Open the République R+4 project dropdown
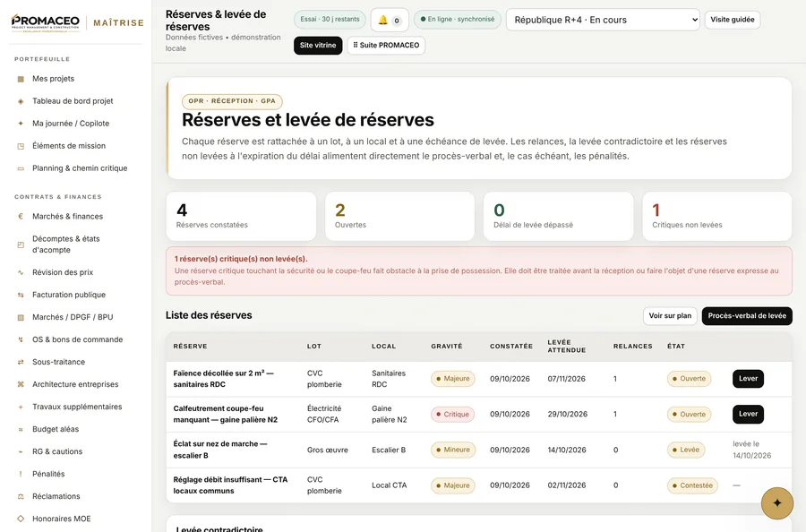The height and width of the screenshot is (532, 806). 603,20
